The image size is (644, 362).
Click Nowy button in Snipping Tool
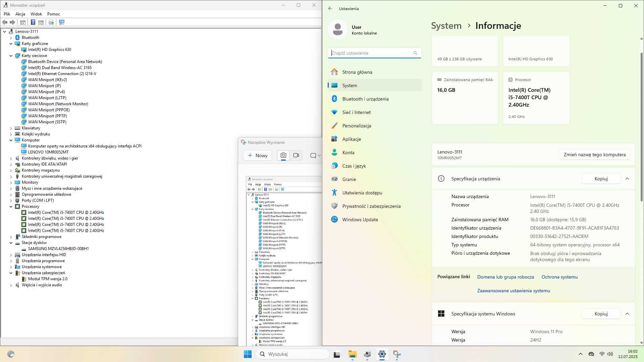coord(258,155)
